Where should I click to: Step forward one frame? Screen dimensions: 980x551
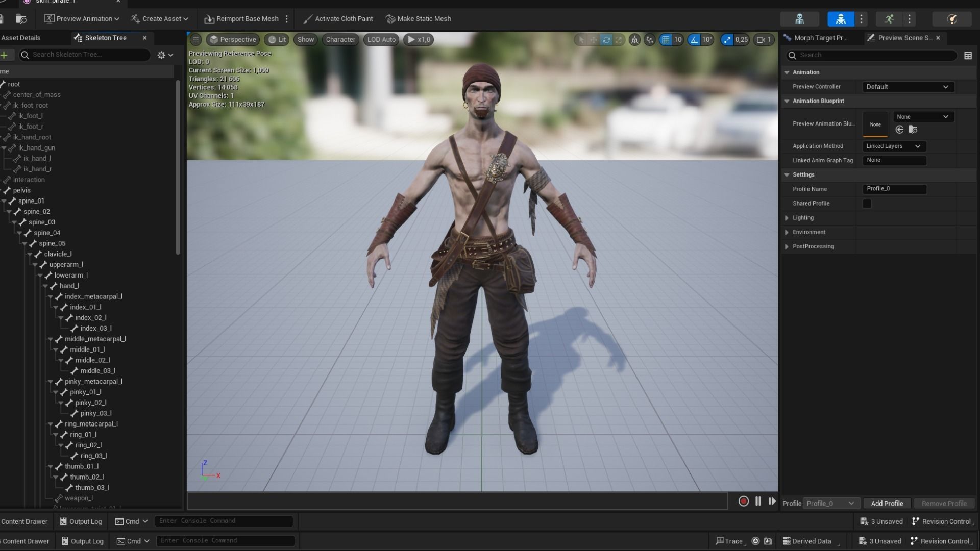pyautogui.click(x=772, y=502)
